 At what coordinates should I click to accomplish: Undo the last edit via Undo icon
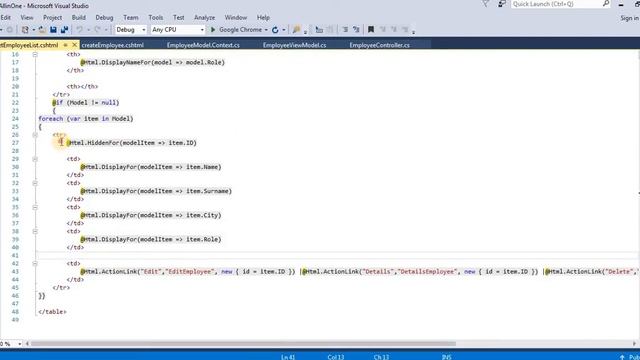[79, 30]
